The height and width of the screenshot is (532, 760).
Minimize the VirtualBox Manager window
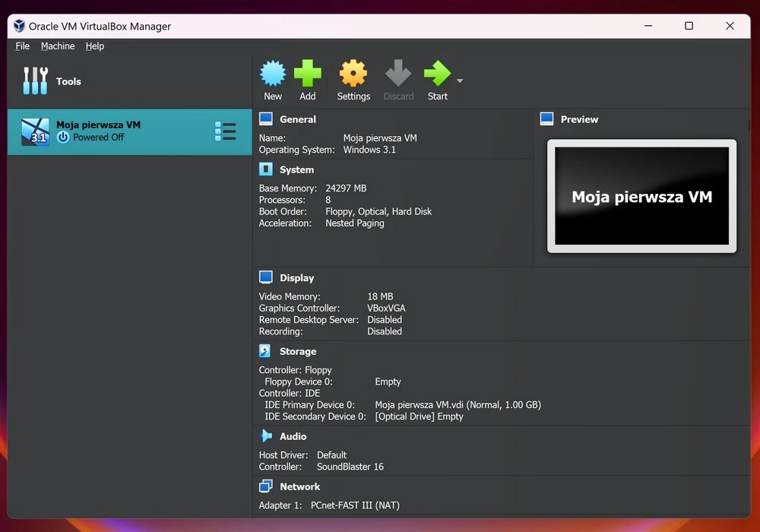[648, 26]
